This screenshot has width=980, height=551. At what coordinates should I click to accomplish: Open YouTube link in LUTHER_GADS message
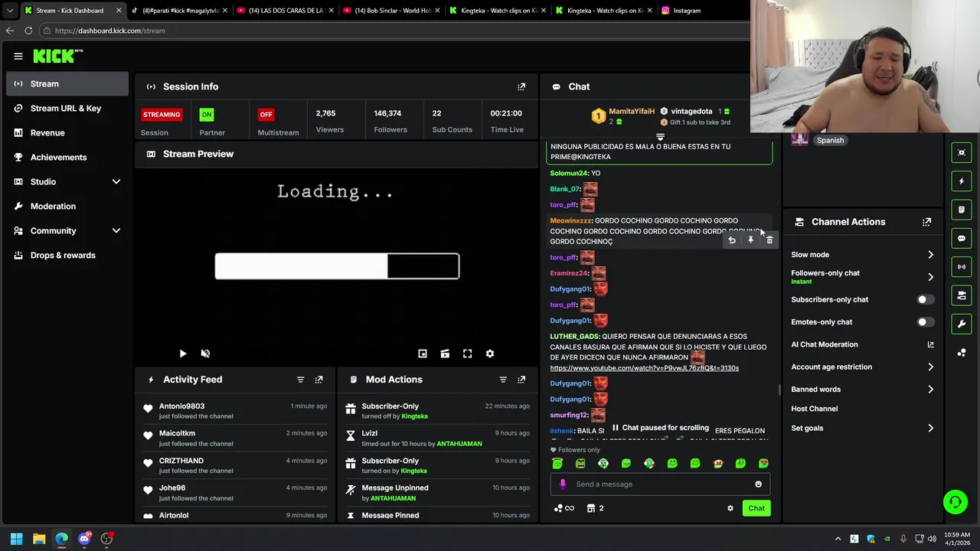(644, 368)
